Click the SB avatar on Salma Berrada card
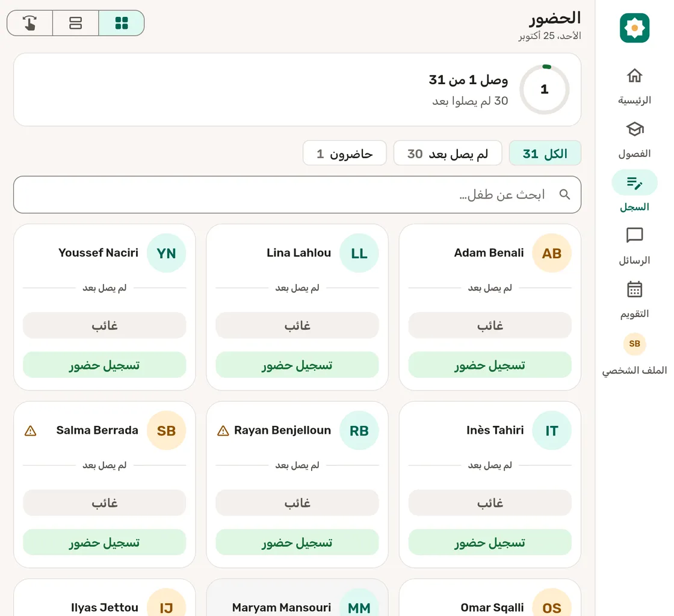674x616 pixels. point(166,431)
